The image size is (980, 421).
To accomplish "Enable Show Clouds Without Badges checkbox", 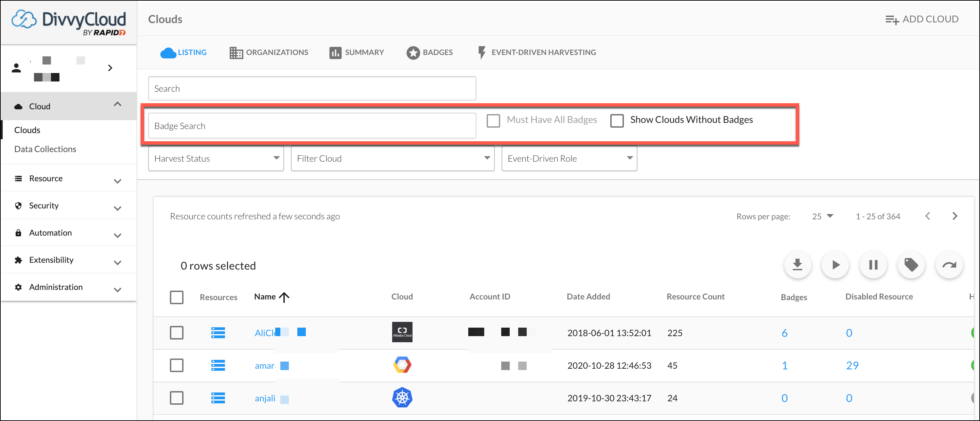I will (617, 121).
